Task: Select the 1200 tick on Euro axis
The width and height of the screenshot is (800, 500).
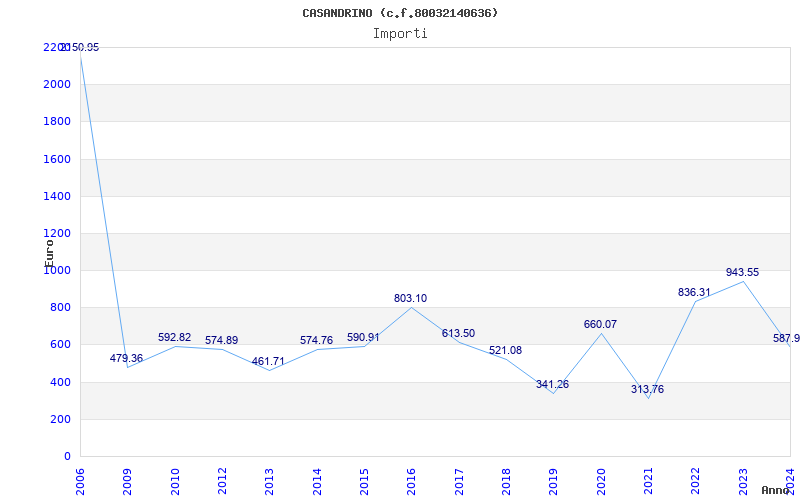Action: [x=57, y=233]
